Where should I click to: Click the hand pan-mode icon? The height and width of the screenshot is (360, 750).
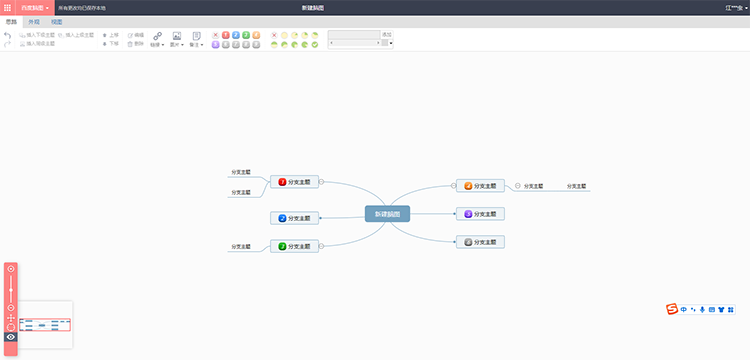coord(11,318)
